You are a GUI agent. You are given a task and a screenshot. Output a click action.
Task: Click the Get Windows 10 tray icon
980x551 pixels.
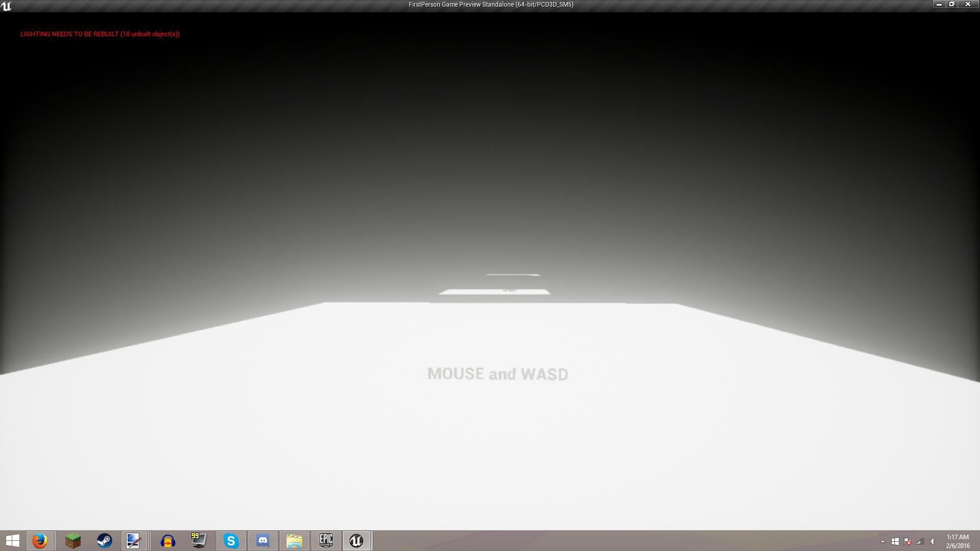click(x=895, y=541)
